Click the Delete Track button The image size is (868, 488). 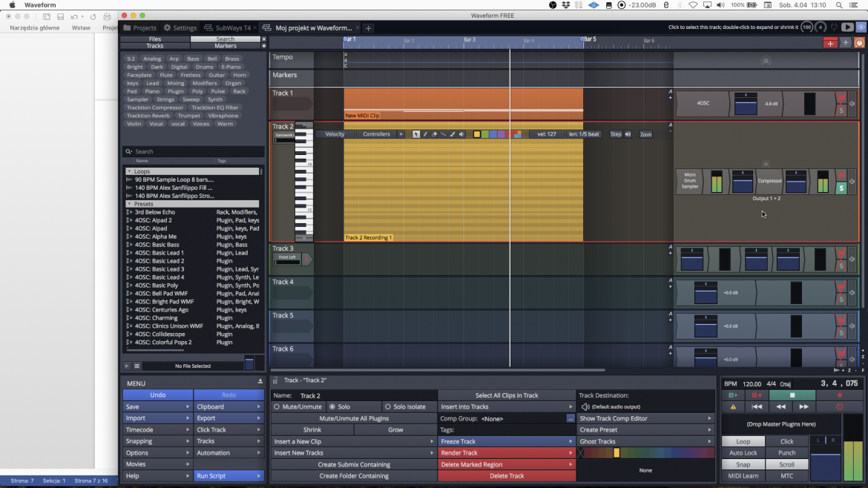(507, 476)
